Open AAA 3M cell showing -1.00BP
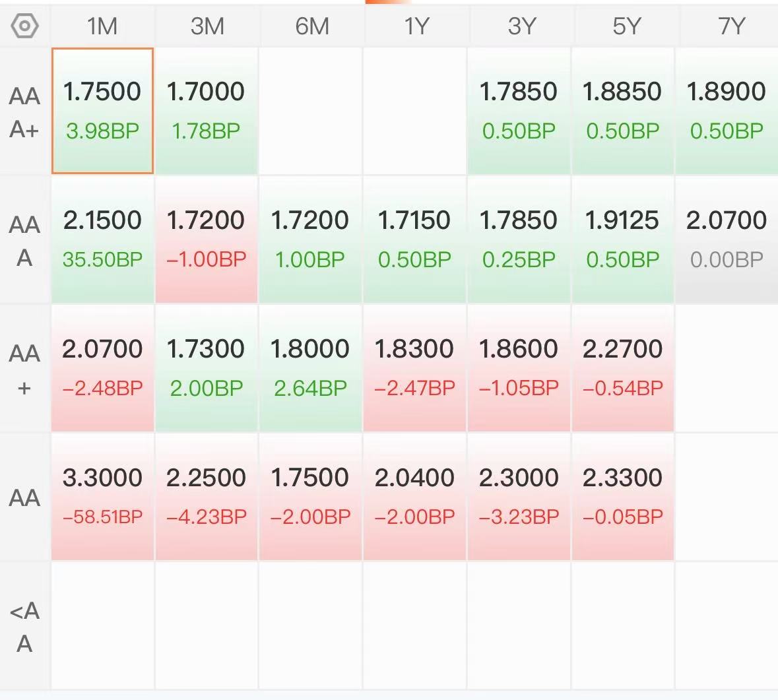 pos(207,240)
